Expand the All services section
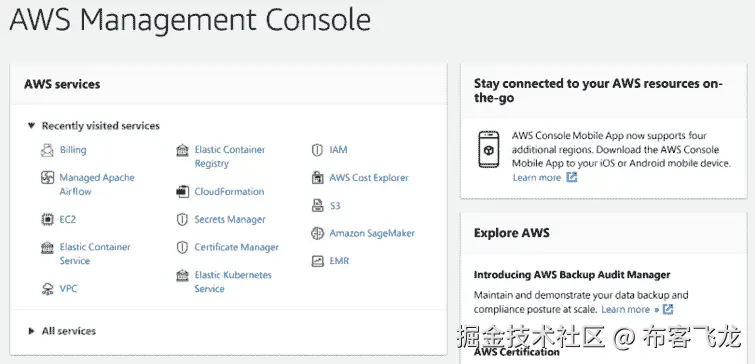Viewport: 755px width, 364px height. click(x=31, y=331)
